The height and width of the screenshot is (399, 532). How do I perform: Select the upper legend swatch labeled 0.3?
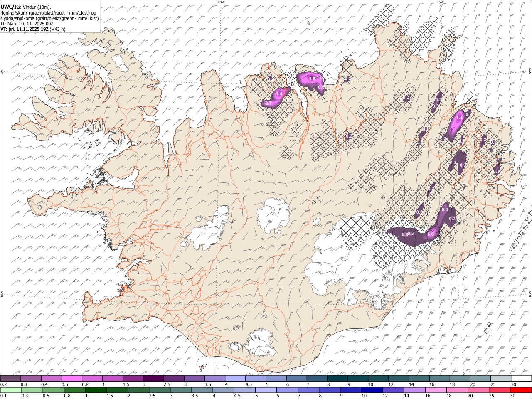coord(31,379)
